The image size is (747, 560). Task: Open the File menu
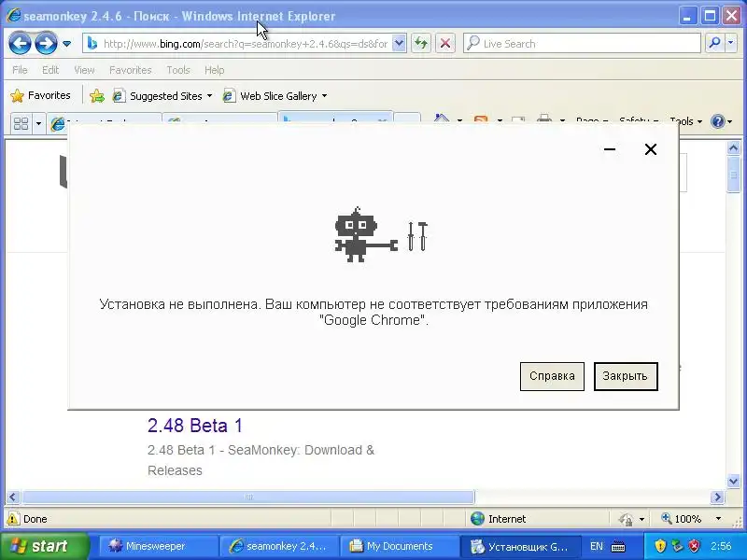[20, 70]
